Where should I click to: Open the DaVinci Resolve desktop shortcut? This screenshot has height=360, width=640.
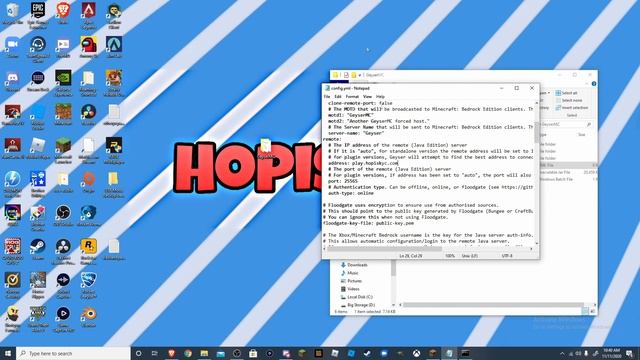point(88,114)
